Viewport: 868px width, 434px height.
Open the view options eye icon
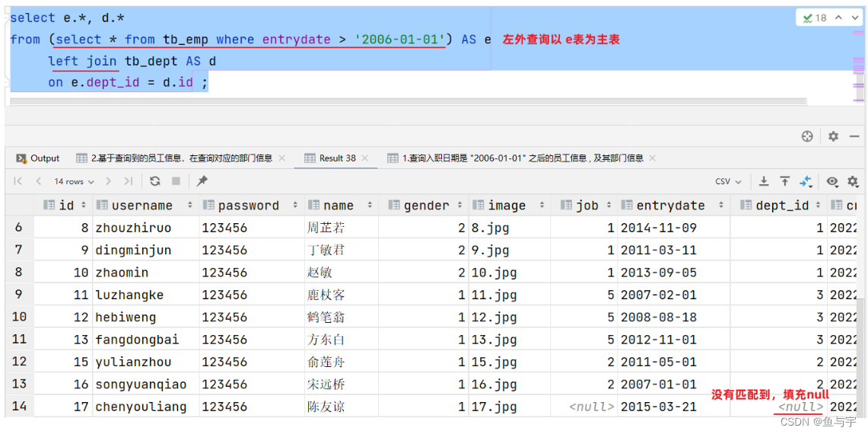832,181
